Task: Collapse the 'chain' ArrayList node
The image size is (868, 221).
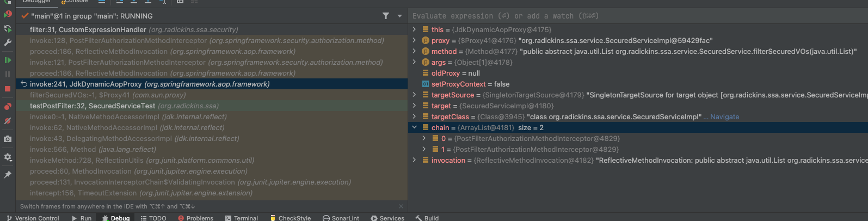Action: pyautogui.click(x=414, y=127)
